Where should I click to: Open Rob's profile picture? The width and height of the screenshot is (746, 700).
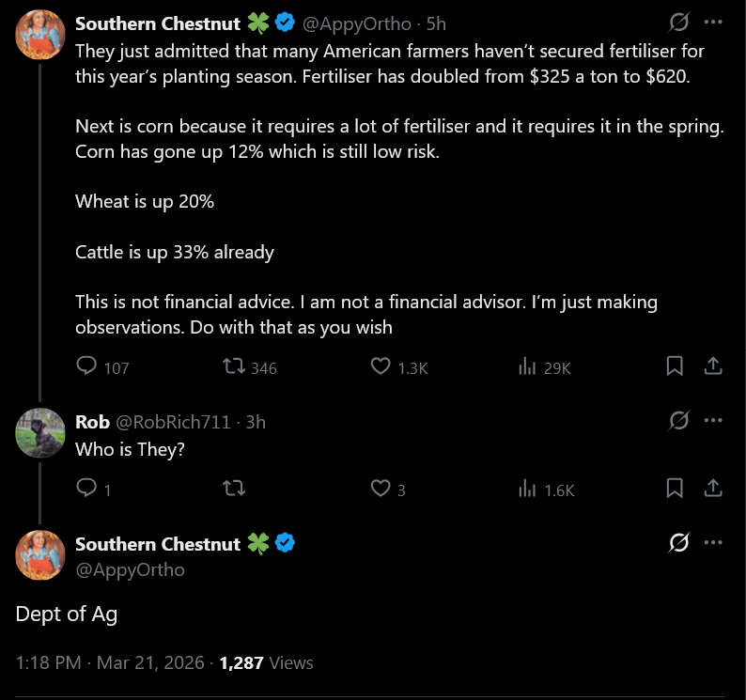(40, 433)
